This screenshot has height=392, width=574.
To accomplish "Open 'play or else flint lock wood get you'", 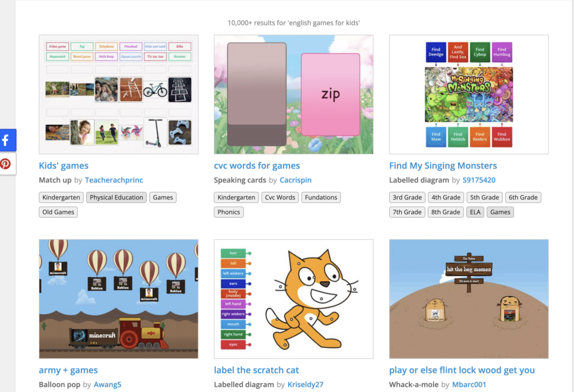I will tap(462, 370).
